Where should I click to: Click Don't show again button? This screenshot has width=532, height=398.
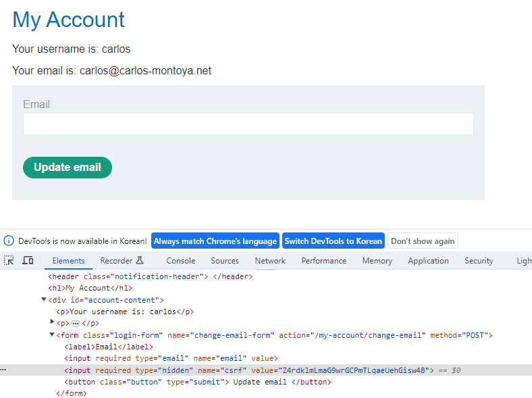click(423, 241)
